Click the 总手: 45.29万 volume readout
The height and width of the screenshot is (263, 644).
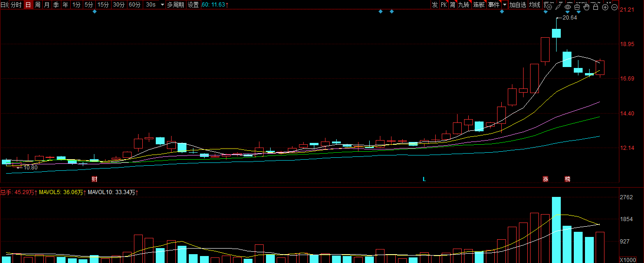point(19,192)
